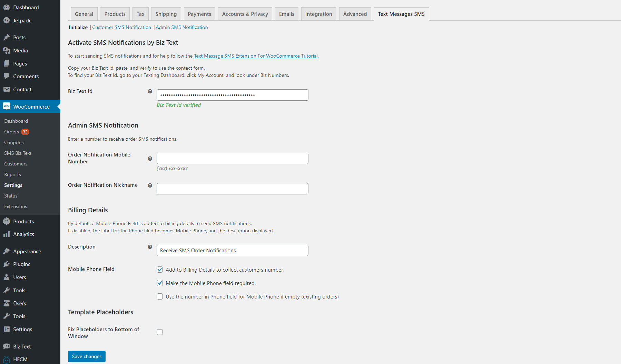Switch to the Tax tab

140,14
